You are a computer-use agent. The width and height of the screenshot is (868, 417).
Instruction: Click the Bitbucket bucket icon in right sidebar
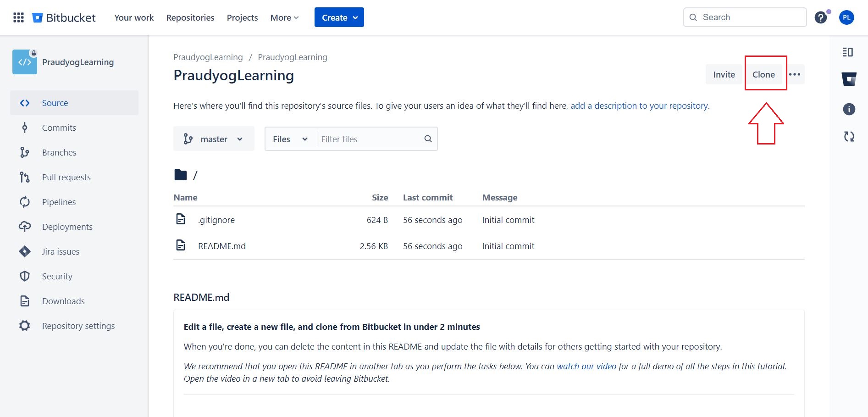[x=849, y=79]
